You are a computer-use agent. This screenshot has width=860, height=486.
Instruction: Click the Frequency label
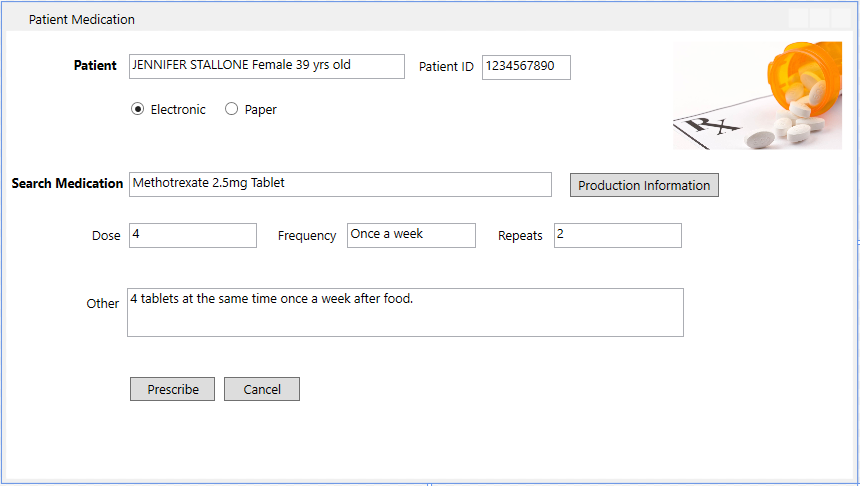[307, 236]
